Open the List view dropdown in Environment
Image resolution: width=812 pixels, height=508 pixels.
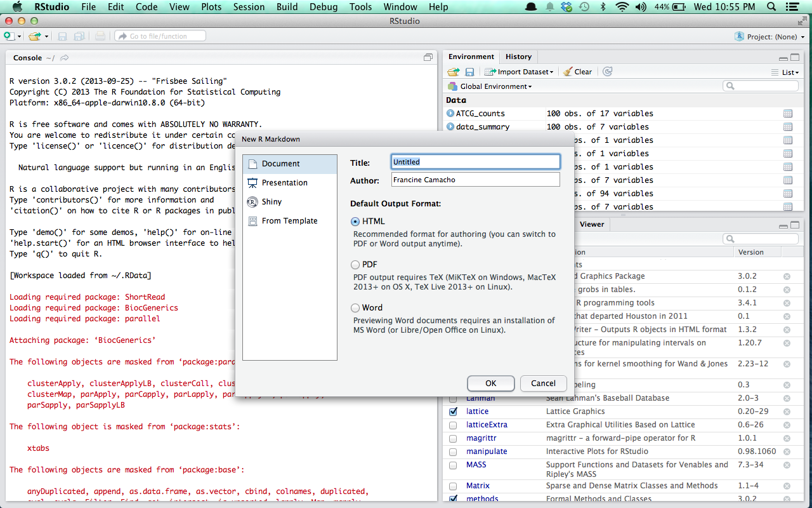point(785,72)
